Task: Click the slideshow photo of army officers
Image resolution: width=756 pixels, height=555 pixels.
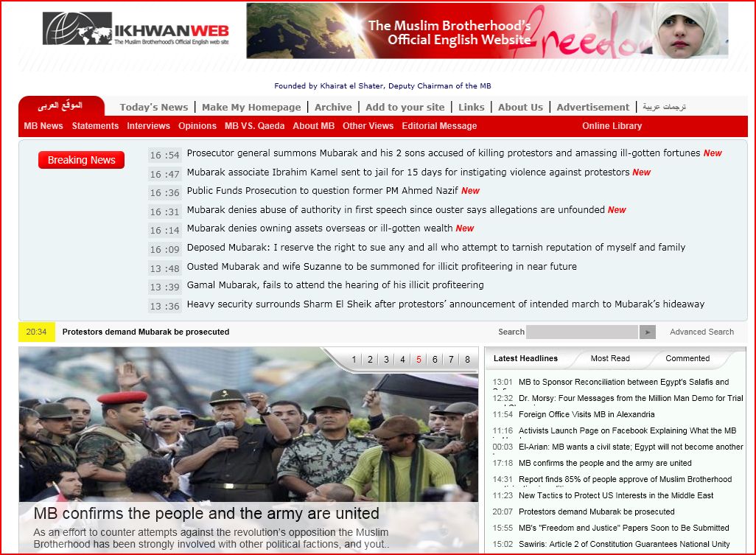Action: (x=248, y=435)
